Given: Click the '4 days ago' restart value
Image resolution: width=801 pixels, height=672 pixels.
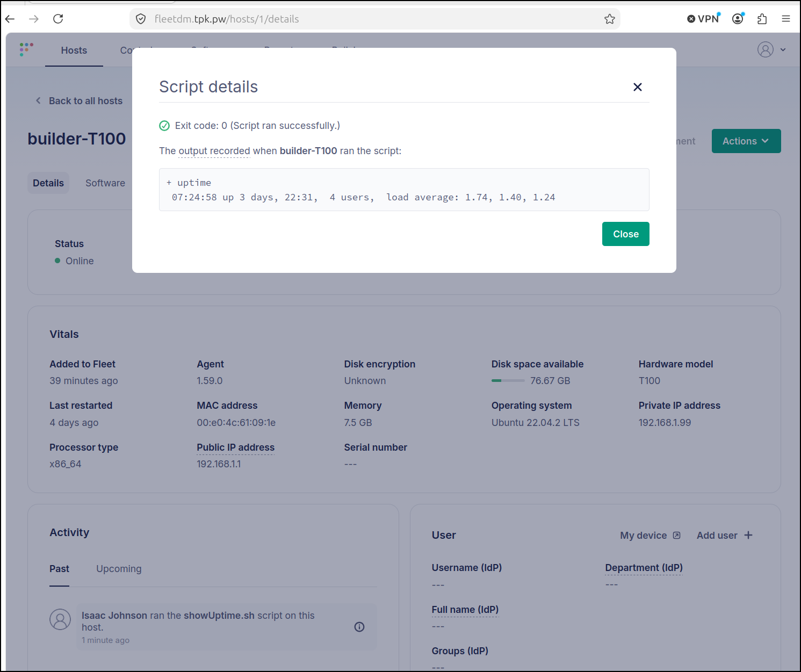Looking at the screenshot, I should pos(74,423).
